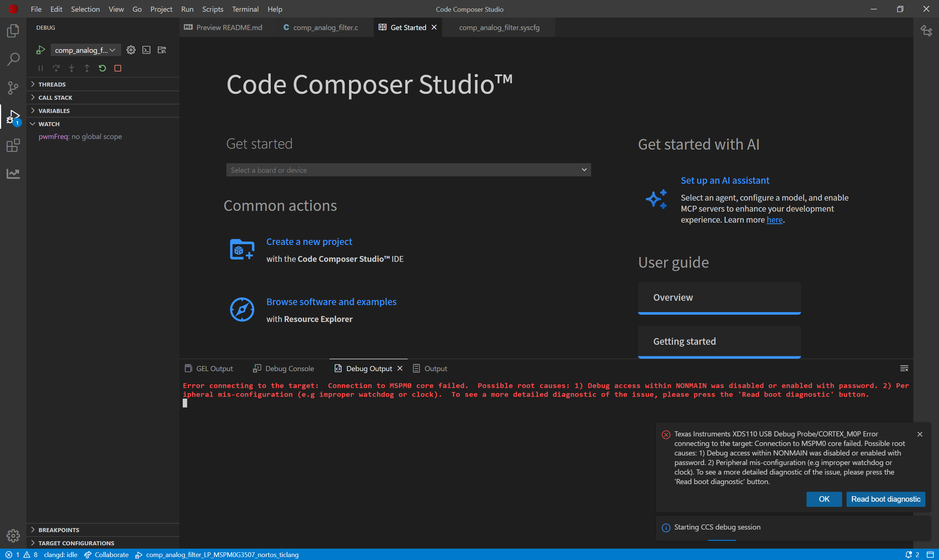Screen dimensions: 939x560
Task: Open the Explorer view in activity bar
Action: [13, 30]
